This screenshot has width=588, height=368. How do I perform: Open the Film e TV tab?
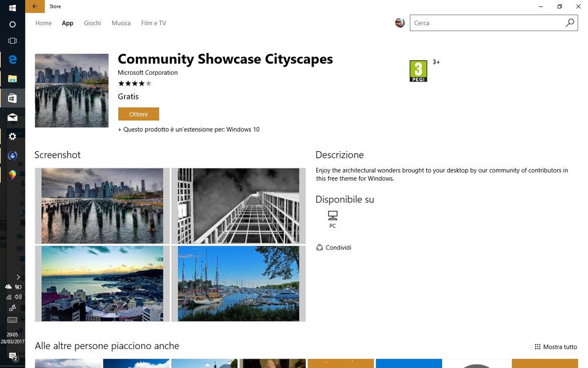[153, 23]
